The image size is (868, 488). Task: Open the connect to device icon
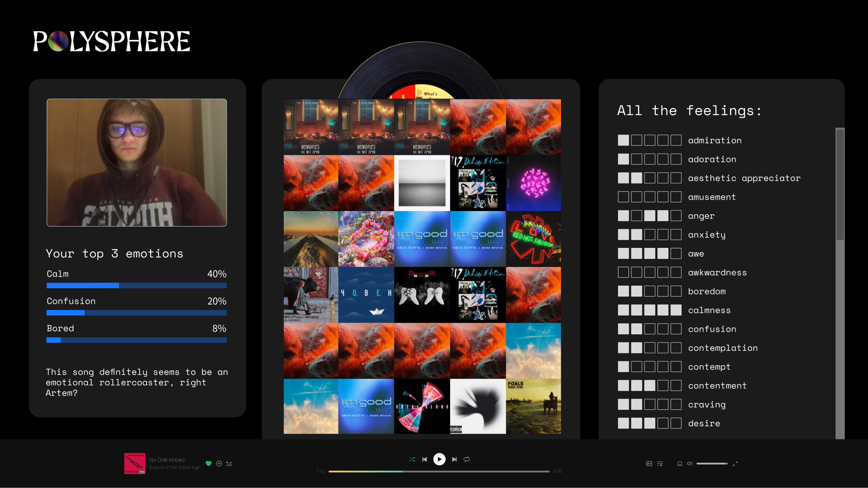click(680, 464)
